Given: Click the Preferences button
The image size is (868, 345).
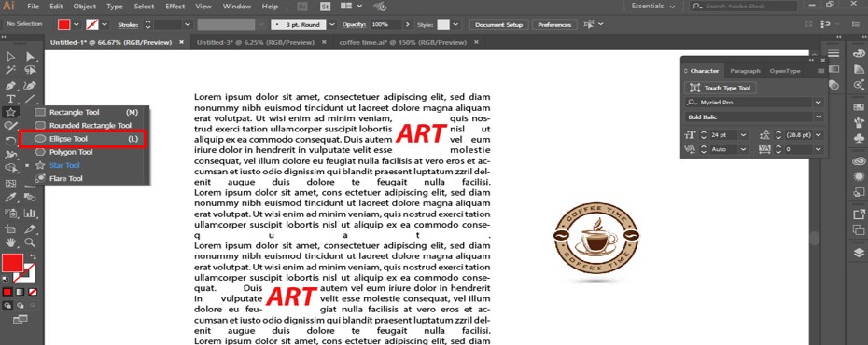Looking at the screenshot, I should 554,25.
